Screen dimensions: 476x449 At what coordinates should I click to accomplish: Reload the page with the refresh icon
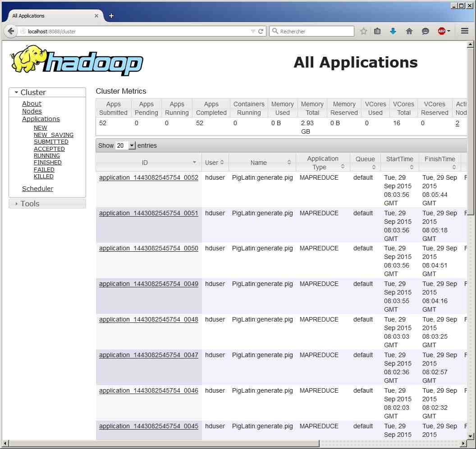261,32
